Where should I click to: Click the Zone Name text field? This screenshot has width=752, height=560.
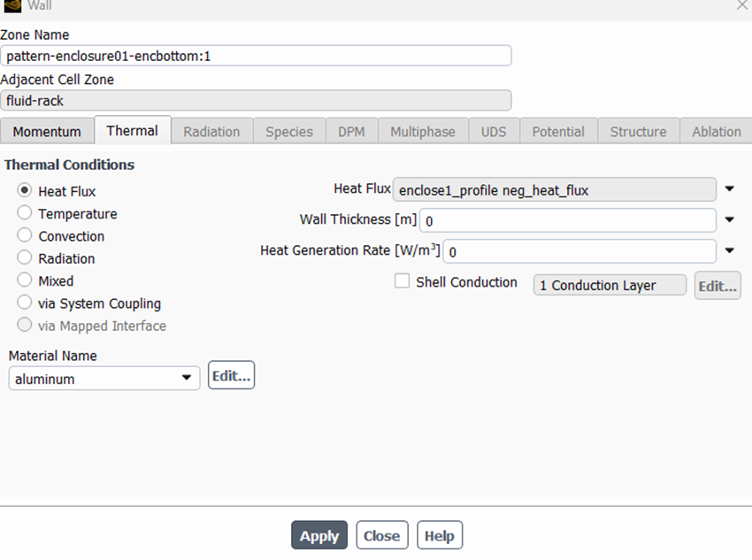(x=256, y=56)
